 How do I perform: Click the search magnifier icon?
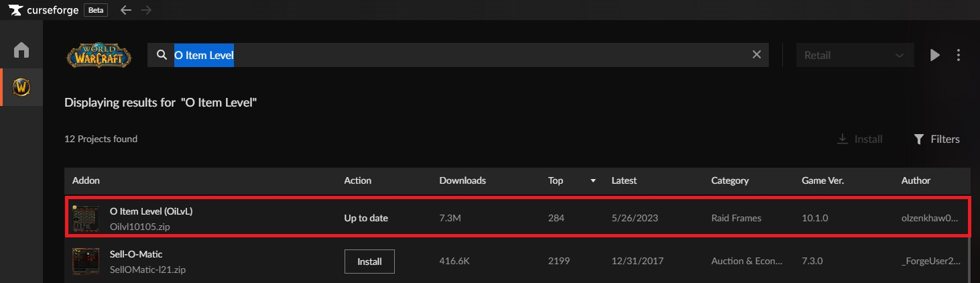(162, 55)
